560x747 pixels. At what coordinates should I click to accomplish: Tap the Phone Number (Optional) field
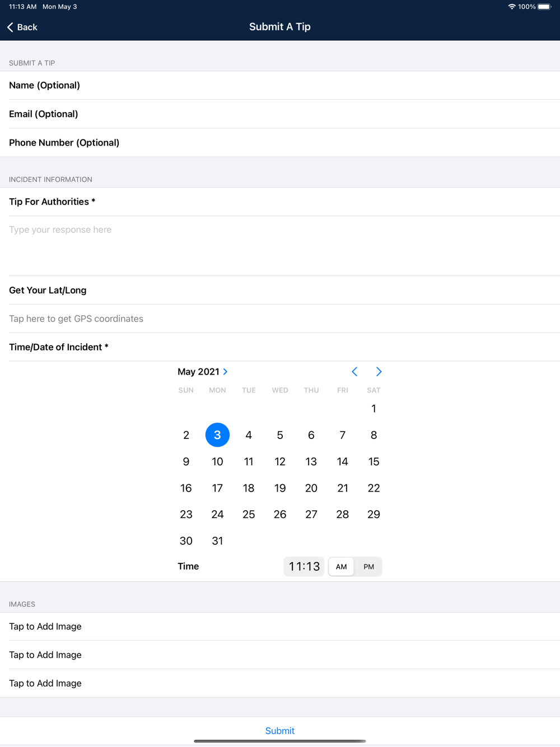coord(280,143)
